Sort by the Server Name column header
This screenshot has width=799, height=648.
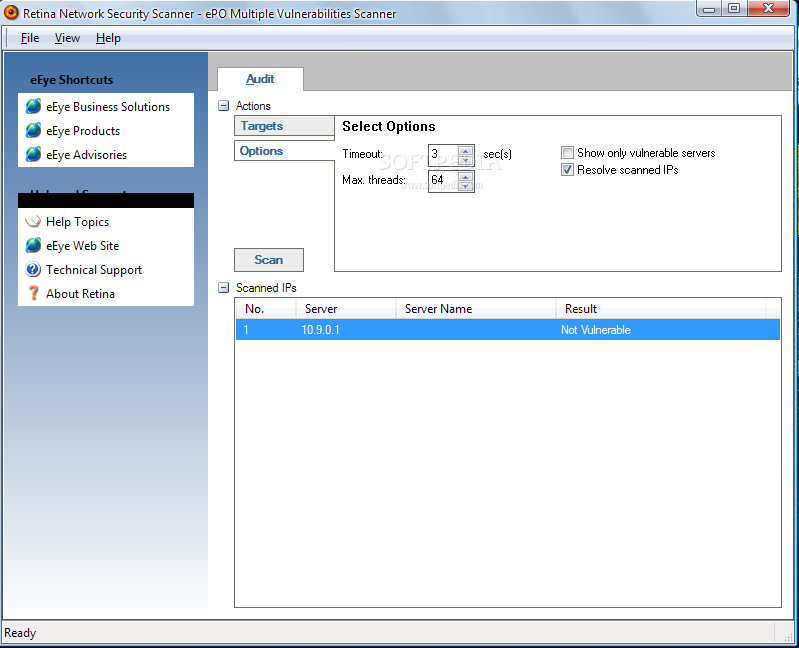pos(475,309)
